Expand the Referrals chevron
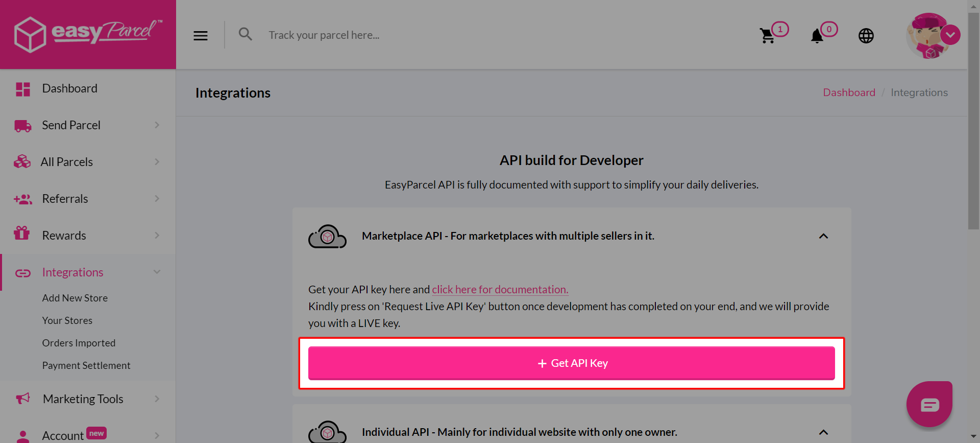The width and height of the screenshot is (980, 443). click(157, 199)
